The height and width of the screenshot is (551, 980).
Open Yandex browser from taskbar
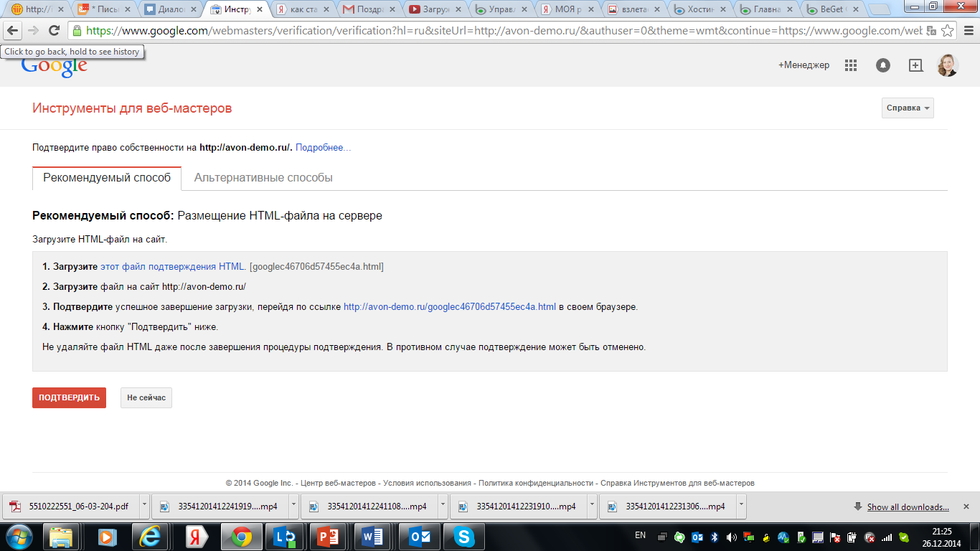195,537
